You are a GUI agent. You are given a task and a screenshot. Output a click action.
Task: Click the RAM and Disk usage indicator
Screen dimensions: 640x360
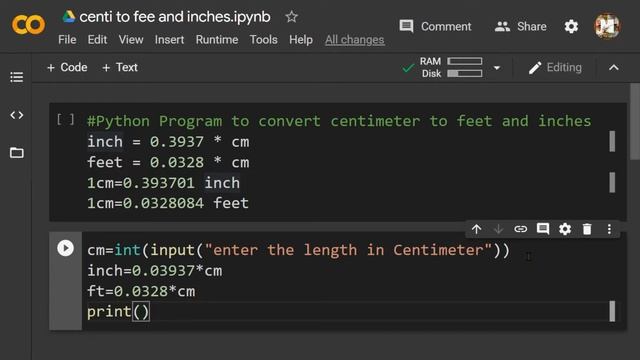pyautogui.click(x=451, y=67)
